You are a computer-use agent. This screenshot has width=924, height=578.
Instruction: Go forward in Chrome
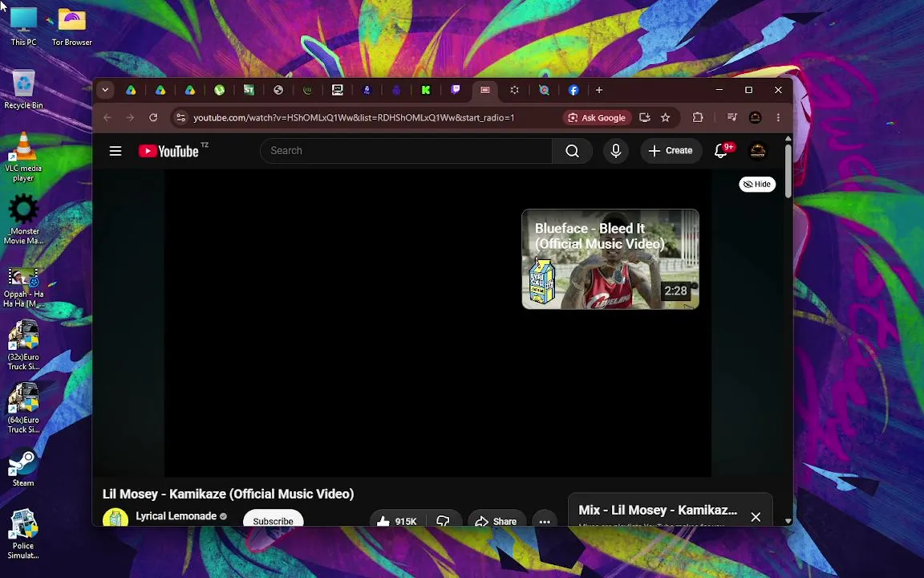pyautogui.click(x=130, y=117)
